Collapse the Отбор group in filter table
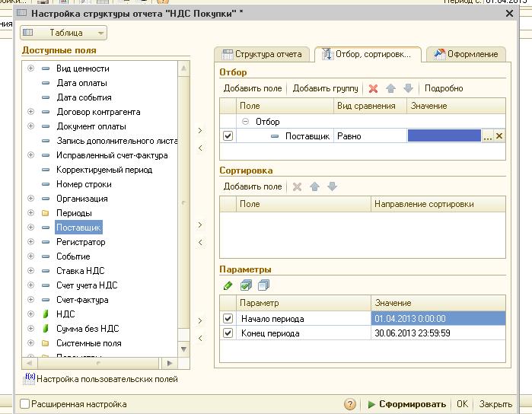532x414 pixels. pyautogui.click(x=246, y=122)
